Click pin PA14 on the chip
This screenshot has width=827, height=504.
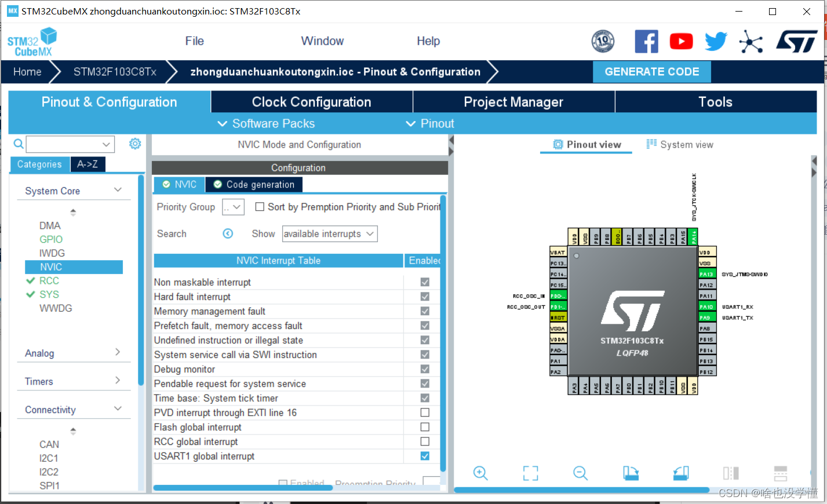point(694,236)
